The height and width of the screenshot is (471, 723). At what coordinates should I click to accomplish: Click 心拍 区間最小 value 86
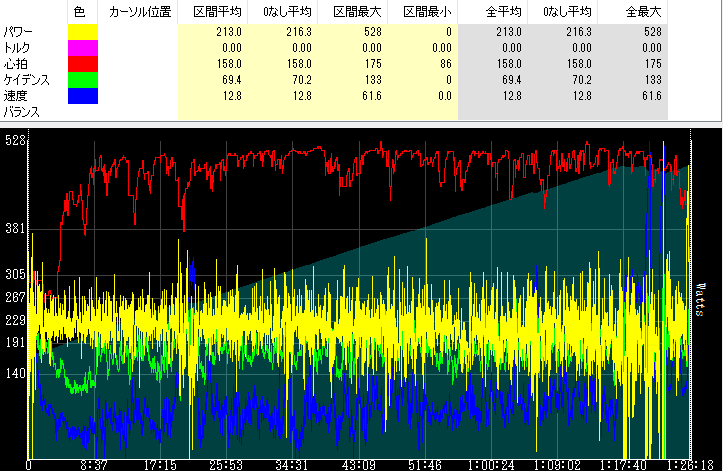(x=445, y=64)
